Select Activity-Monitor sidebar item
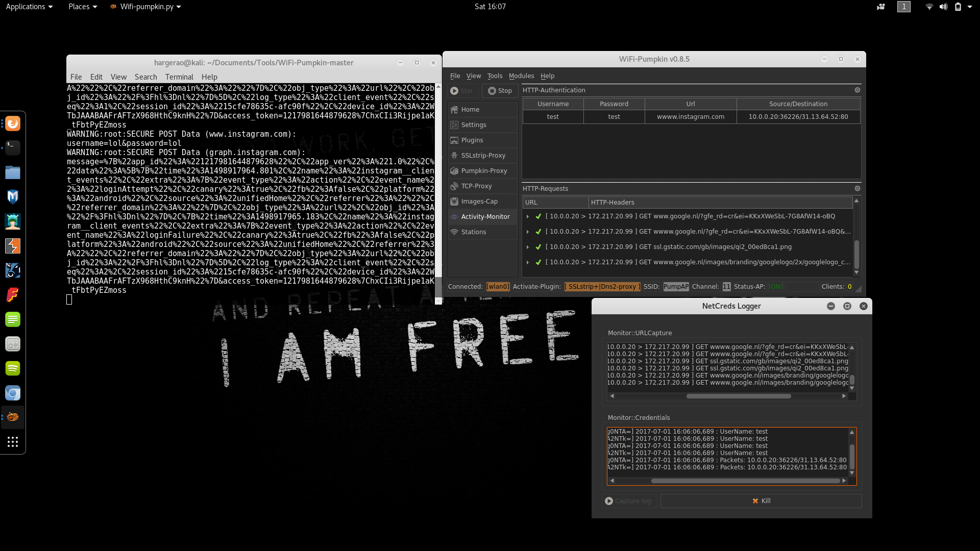Screen dimensions: 980x551 pyautogui.click(x=482, y=217)
